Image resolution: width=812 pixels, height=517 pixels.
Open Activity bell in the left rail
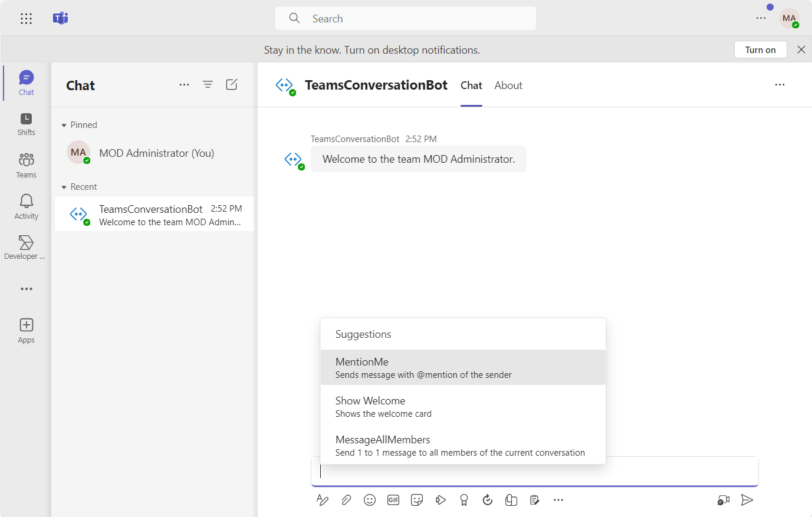tap(26, 206)
